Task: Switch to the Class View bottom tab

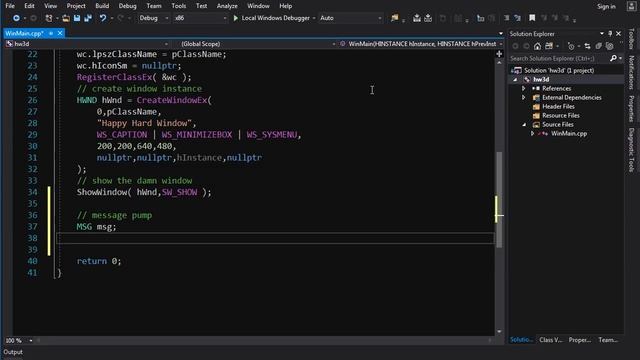Action: [551, 340]
